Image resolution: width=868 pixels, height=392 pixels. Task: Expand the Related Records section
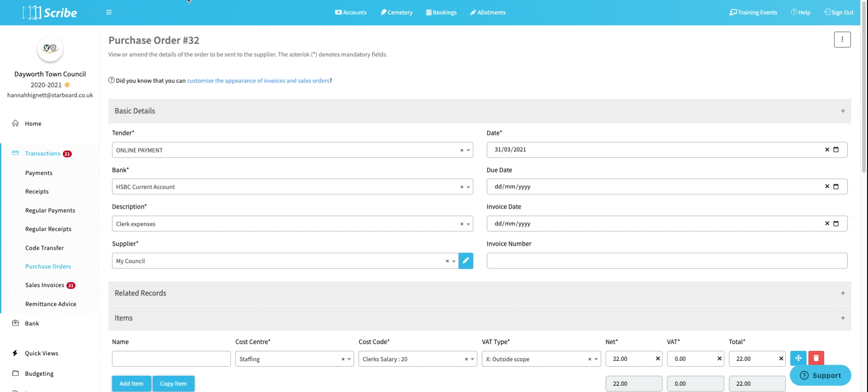pos(843,293)
